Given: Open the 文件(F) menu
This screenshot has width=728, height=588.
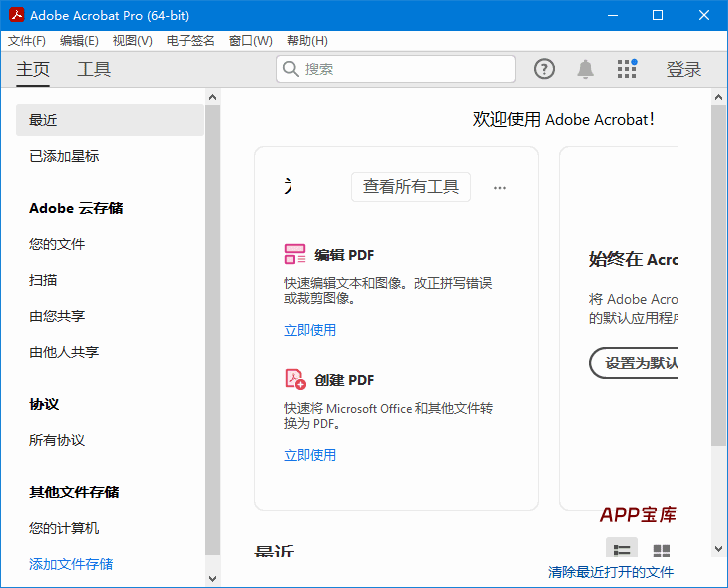Looking at the screenshot, I should [x=26, y=41].
